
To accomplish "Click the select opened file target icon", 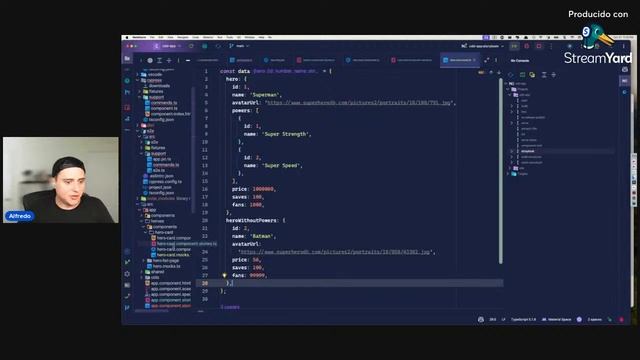I will 150,60.
